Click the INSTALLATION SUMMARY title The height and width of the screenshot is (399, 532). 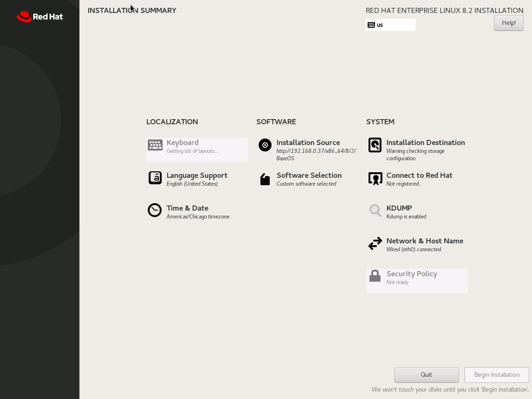tap(132, 11)
